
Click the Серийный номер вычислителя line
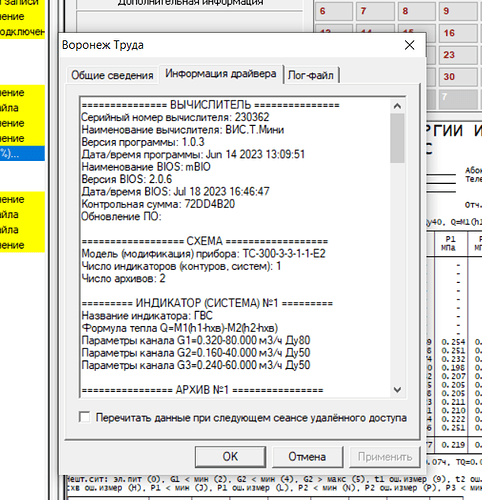pos(175,117)
